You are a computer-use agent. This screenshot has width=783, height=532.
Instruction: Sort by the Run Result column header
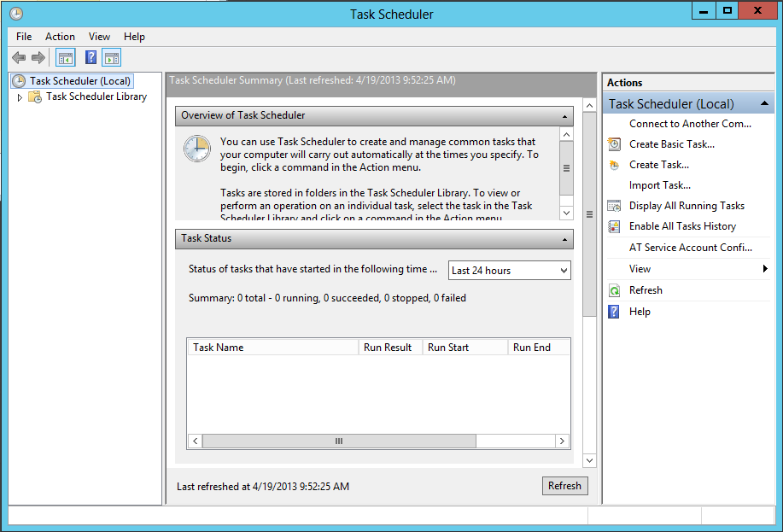coord(389,348)
